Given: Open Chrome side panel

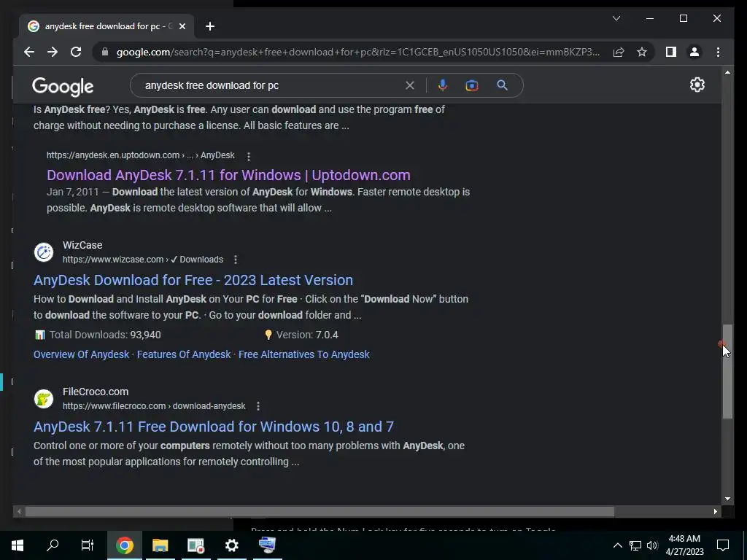Looking at the screenshot, I should (671, 52).
